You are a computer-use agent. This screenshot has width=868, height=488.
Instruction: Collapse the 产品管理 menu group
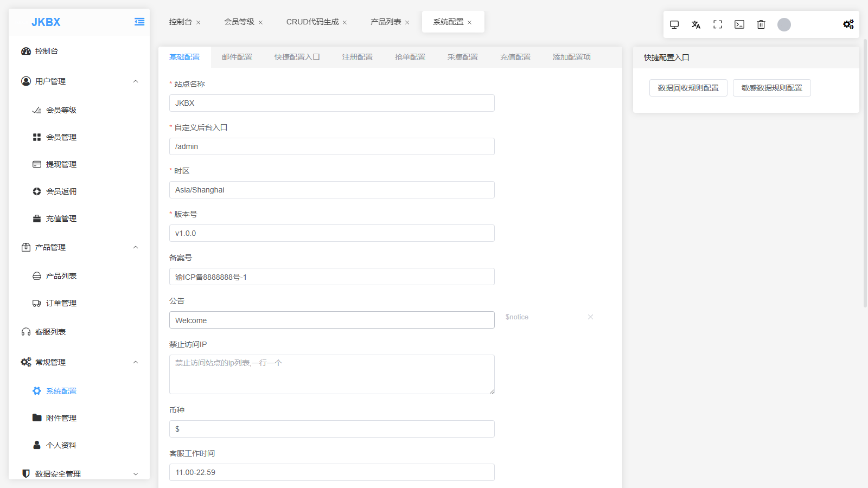[136, 247]
